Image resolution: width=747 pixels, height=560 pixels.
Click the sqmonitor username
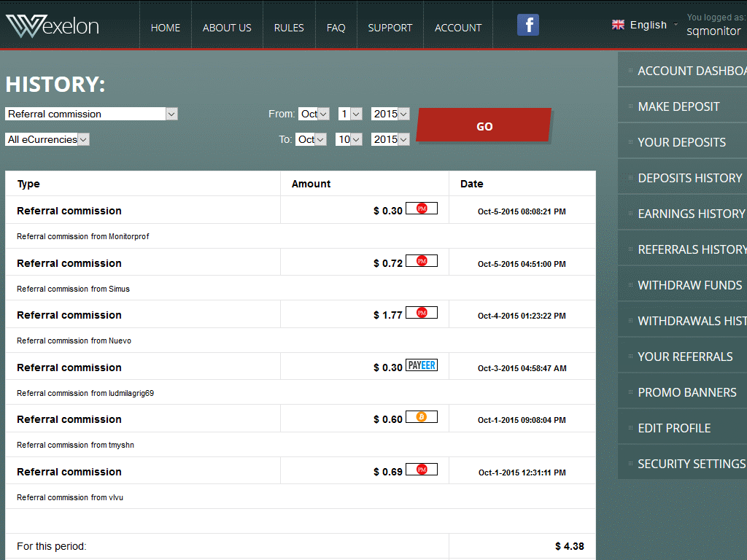713,31
